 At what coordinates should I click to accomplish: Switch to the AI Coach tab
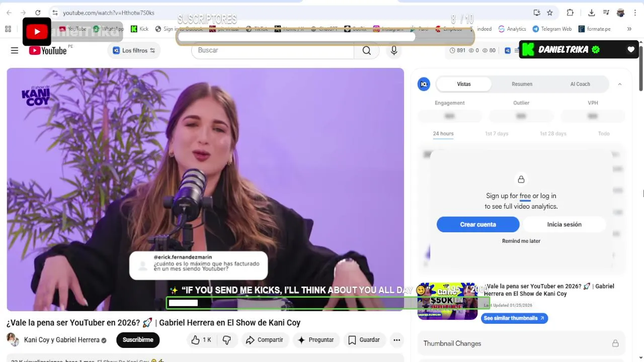click(580, 84)
